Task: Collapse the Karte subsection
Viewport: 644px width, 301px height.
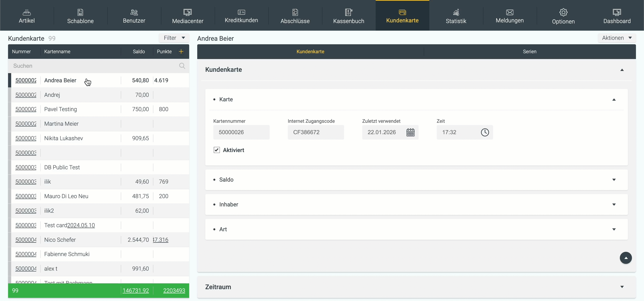Action: point(614,100)
